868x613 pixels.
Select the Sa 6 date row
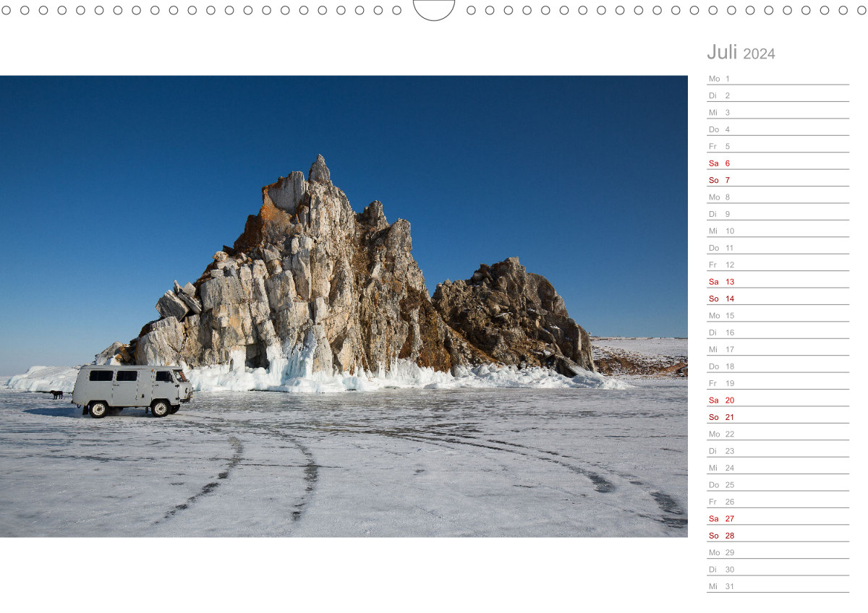click(778, 162)
